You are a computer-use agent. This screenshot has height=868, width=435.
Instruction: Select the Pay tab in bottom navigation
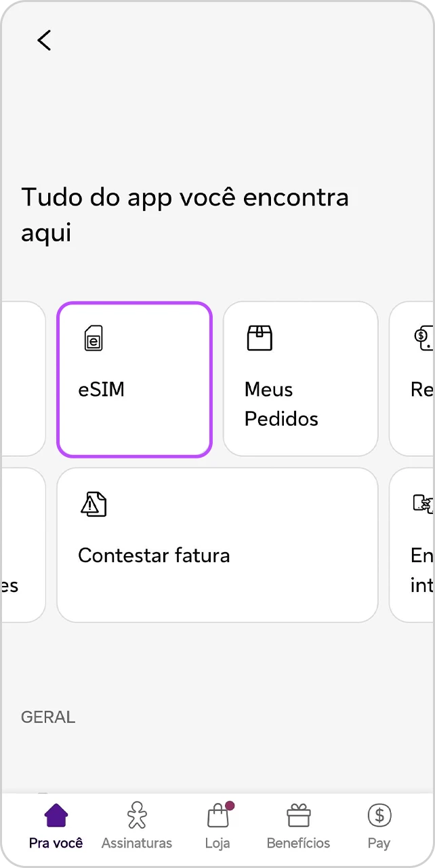point(379,826)
